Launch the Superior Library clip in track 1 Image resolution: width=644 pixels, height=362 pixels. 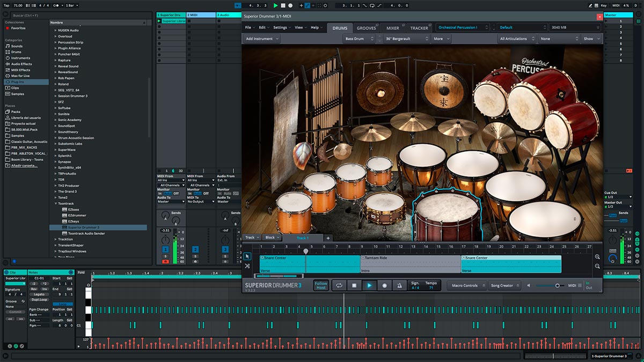pyautogui.click(x=159, y=21)
